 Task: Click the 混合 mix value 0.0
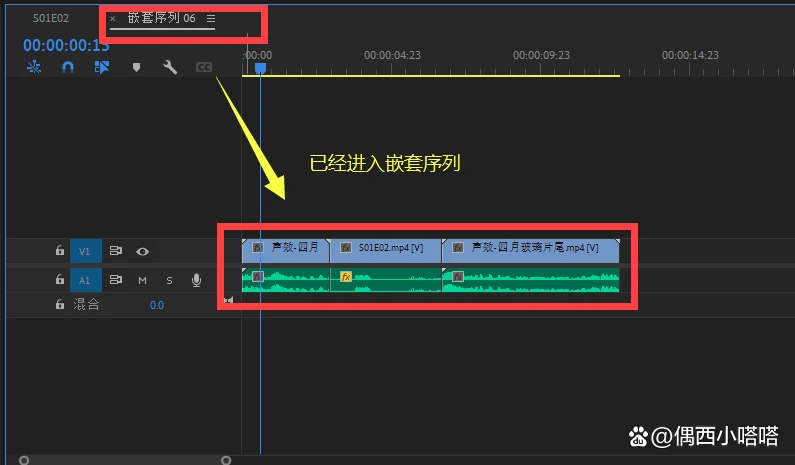(157, 305)
